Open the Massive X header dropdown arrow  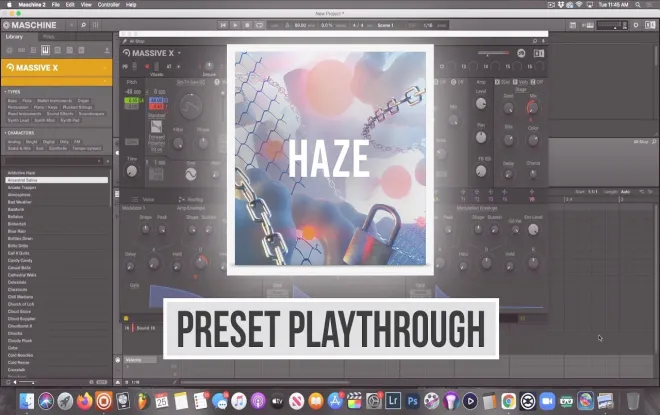pyautogui.click(x=179, y=53)
